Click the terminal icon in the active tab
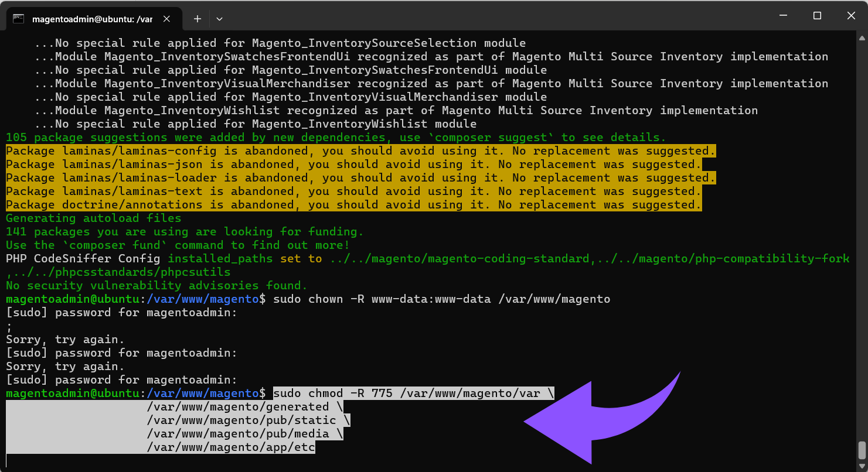The image size is (868, 472). click(19, 18)
